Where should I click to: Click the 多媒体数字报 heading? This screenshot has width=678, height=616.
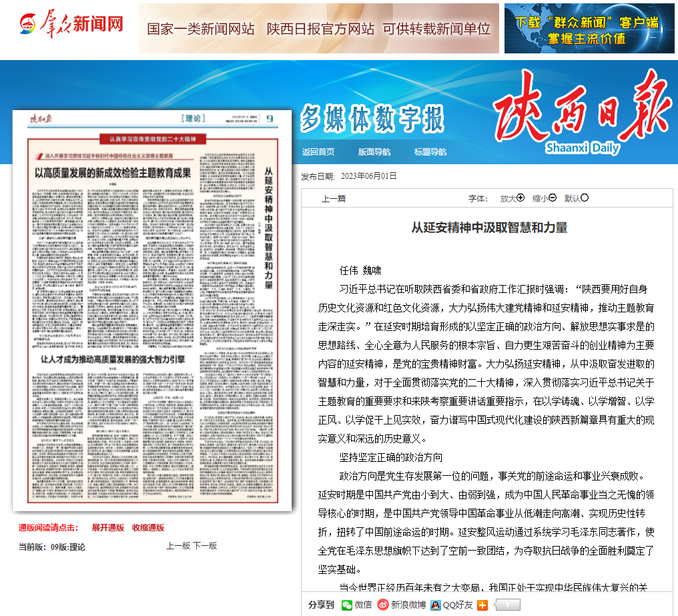point(372,117)
